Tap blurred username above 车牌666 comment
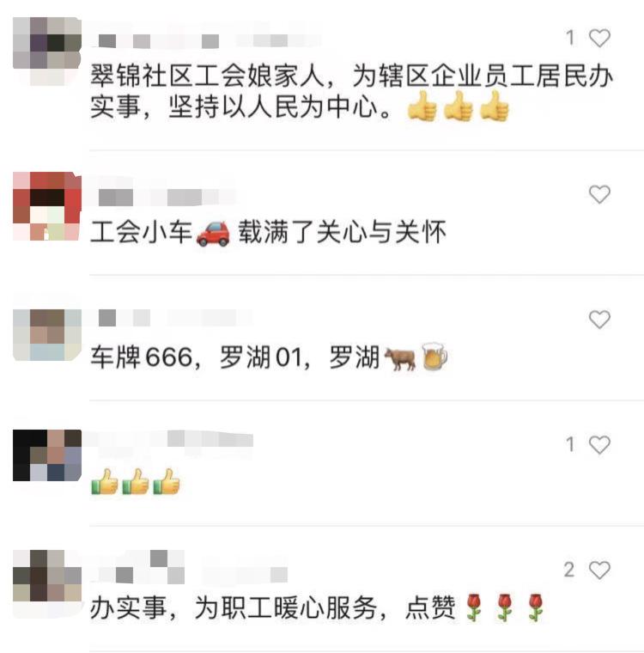Image resolution: width=644 pixels, height=653 pixels. (171, 318)
